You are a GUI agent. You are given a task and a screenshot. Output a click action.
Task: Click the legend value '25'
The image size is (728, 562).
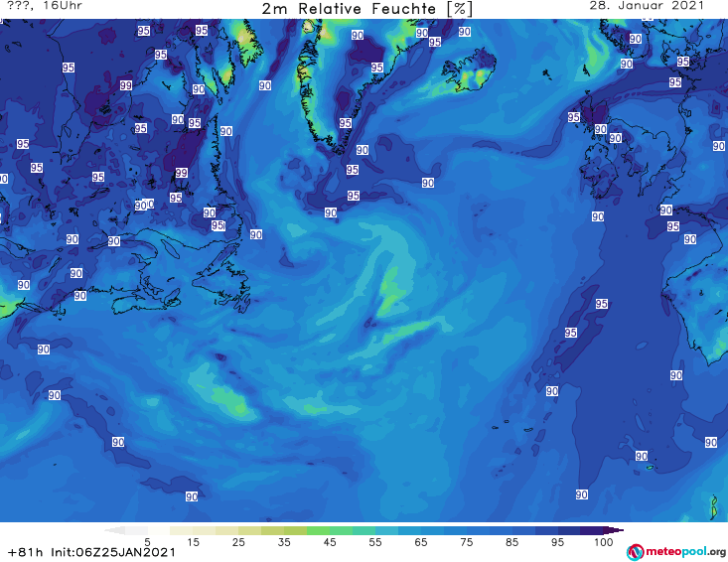(238, 542)
